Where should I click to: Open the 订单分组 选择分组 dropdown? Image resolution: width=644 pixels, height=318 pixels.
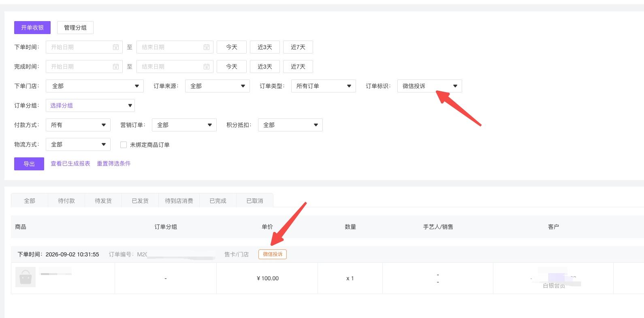coord(90,105)
